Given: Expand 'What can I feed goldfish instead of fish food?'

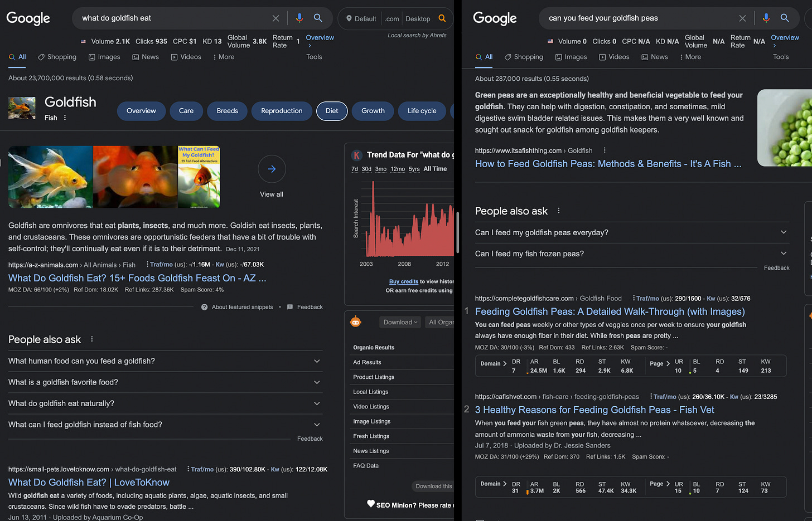Looking at the screenshot, I should (x=166, y=425).
